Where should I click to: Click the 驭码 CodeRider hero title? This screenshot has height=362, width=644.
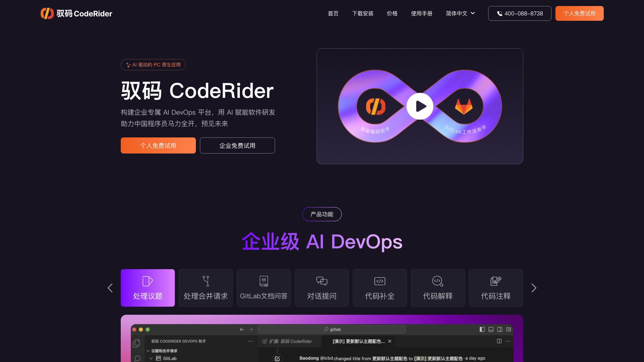197,90
